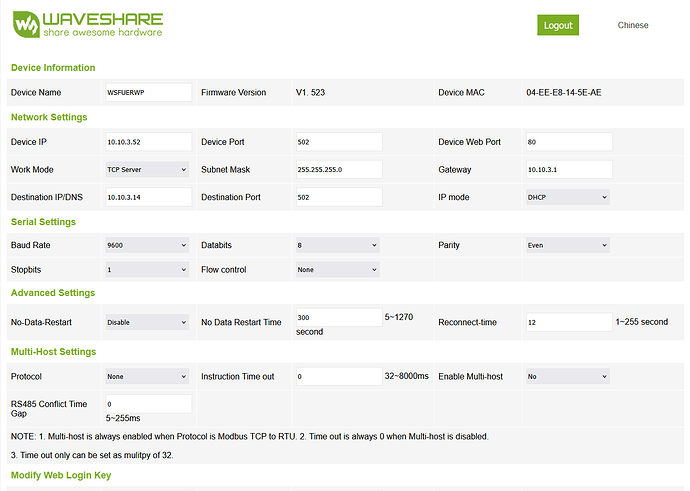Click the Gateway input 10.10.3.1

tap(569, 169)
